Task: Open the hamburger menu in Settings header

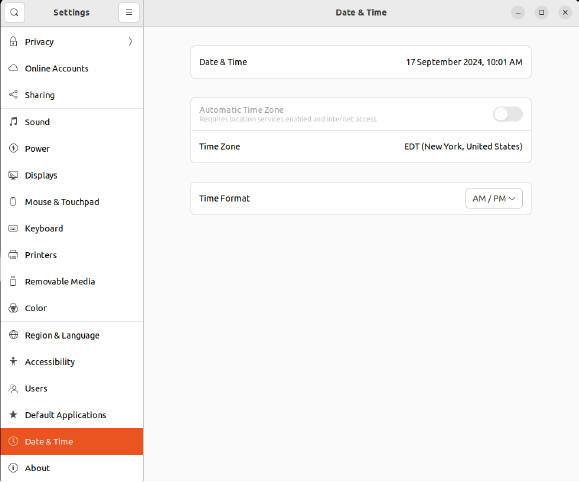Action: point(129,13)
